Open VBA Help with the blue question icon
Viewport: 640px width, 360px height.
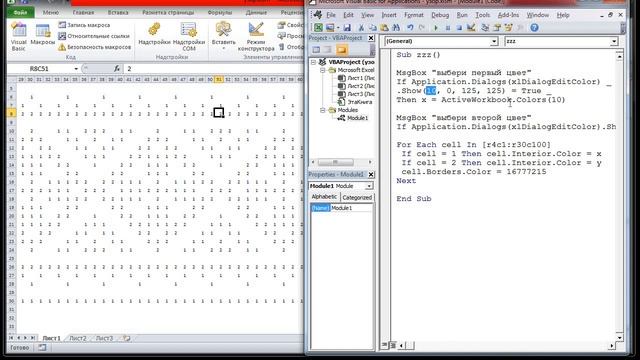(x=534, y=28)
